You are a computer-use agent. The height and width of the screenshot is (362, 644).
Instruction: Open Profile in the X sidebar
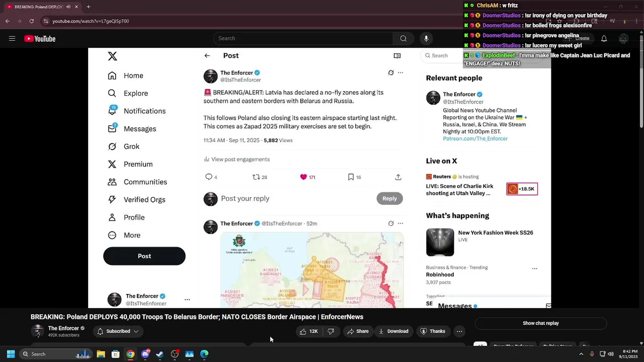[126, 217]
